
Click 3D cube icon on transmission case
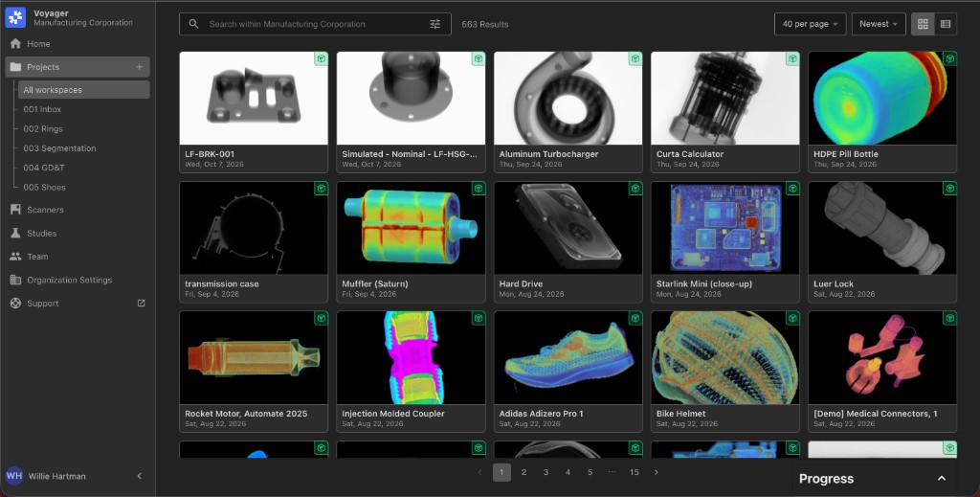[321, 189]
